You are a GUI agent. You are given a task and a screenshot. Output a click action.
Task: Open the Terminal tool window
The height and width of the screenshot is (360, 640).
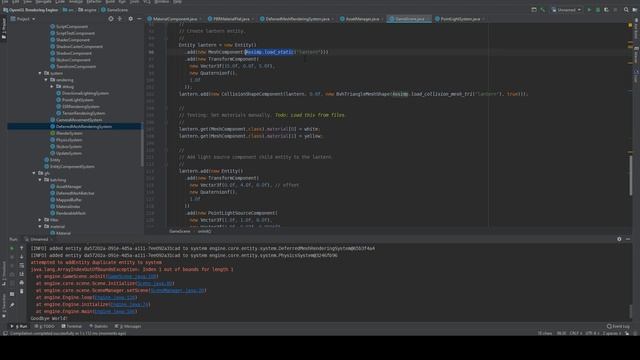[72, 326]
